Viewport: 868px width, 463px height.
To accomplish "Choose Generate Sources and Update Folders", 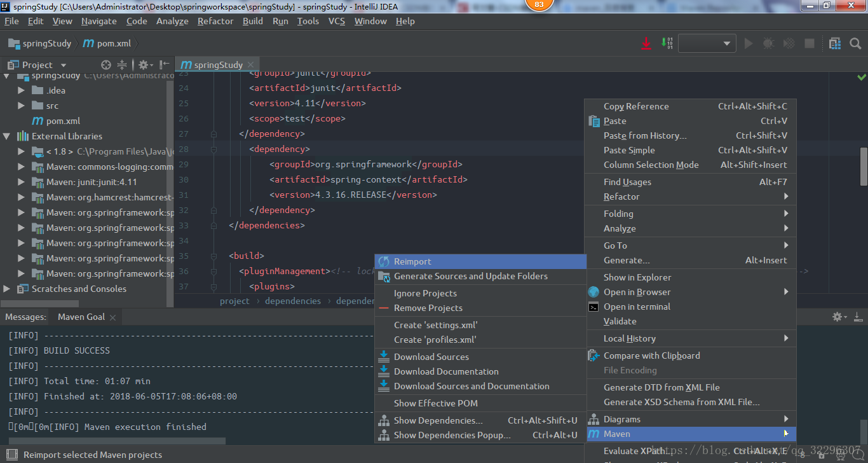I will [480, 276].
